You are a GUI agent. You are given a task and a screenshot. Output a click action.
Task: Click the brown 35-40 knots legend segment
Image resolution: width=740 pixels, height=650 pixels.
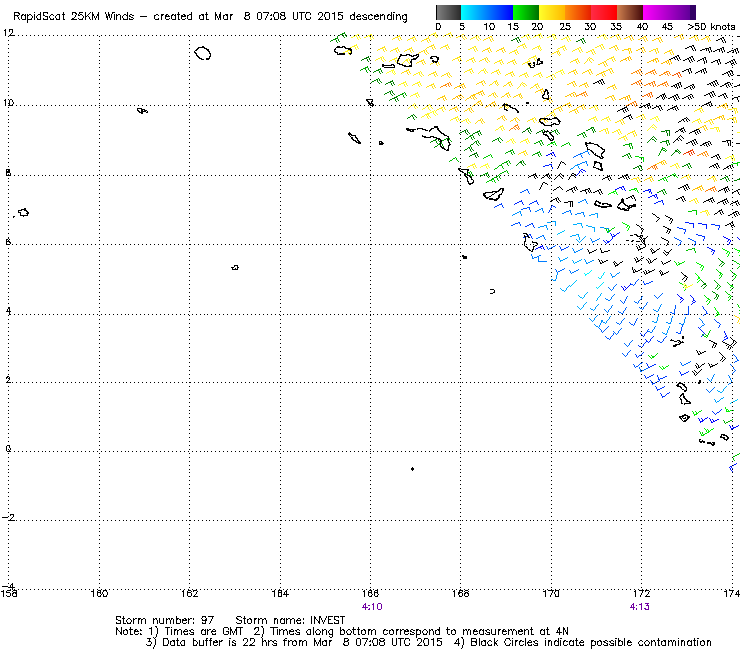pyautogui.click(x=630, y=12)
